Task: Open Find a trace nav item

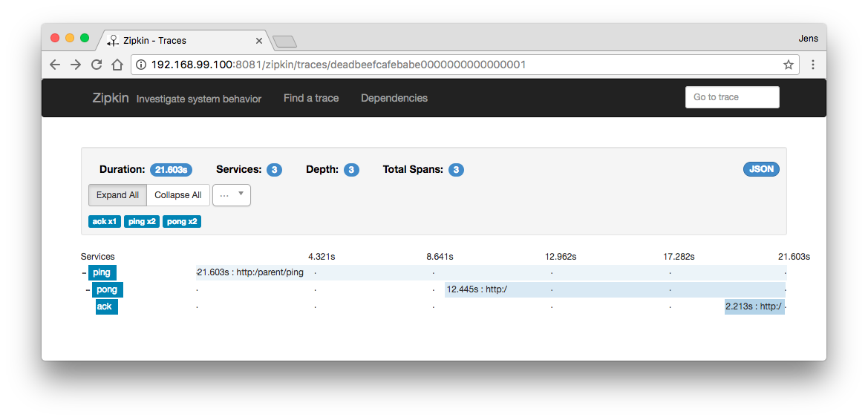Action: (311, 98)
